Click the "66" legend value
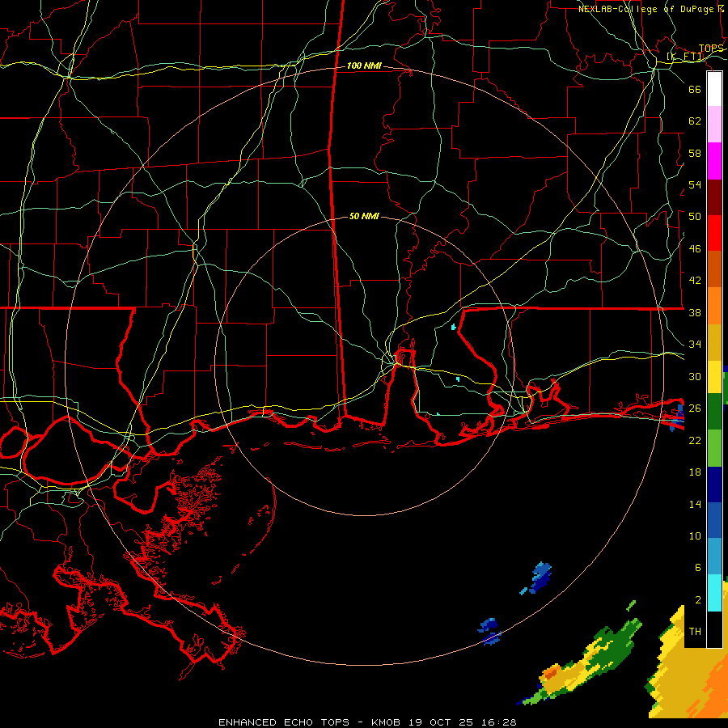This screenshot has height=728, width=728. pos(695,89)
